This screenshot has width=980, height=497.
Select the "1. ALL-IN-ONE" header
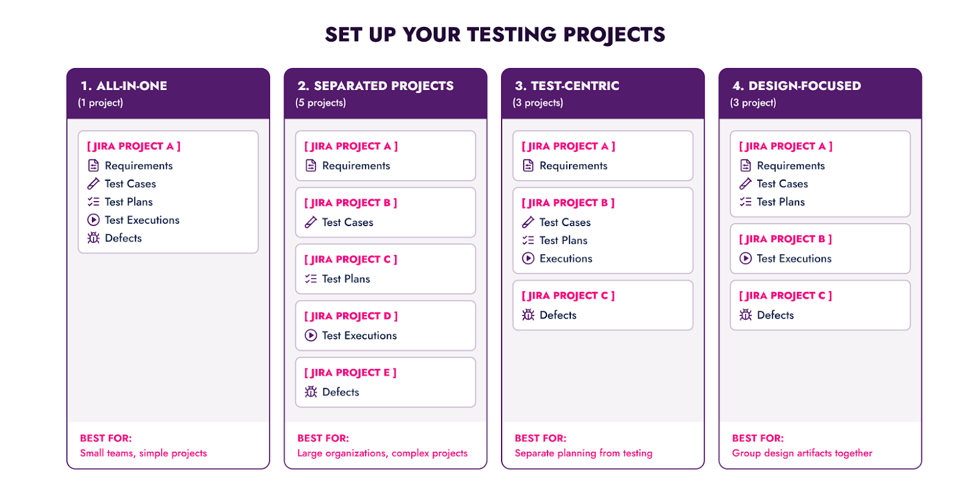pos(124,86)
